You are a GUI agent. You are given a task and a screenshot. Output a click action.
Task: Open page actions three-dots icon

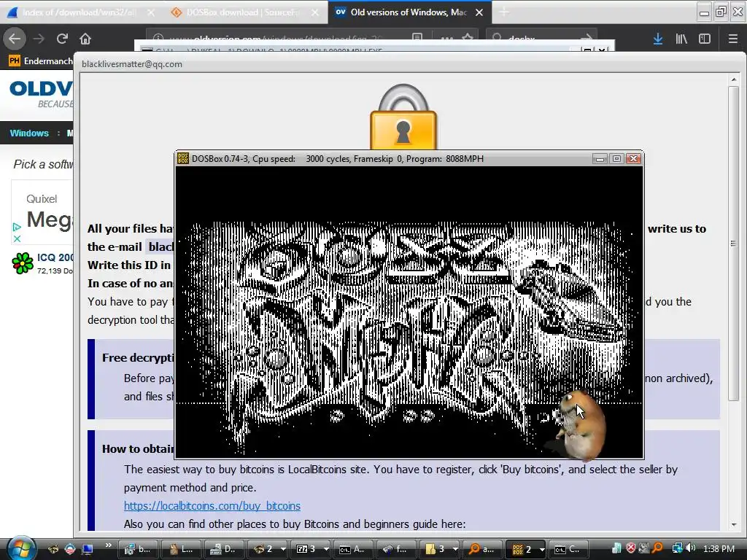pos(446,38)
